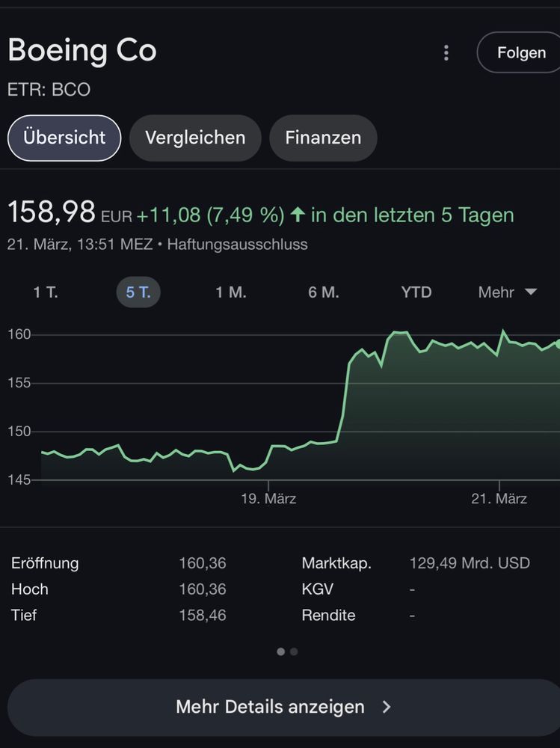Click the KGV label
560x748 pixels.
(x=317, y=589)
